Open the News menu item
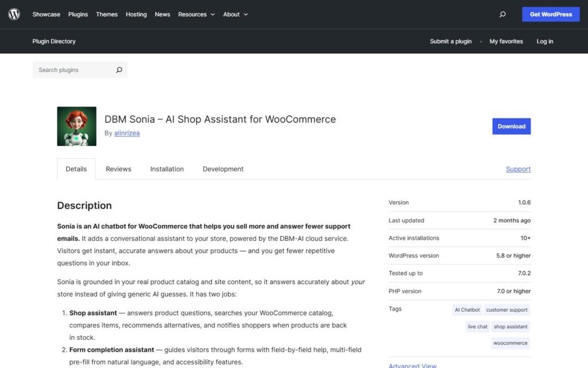 [x=163, y=14]
